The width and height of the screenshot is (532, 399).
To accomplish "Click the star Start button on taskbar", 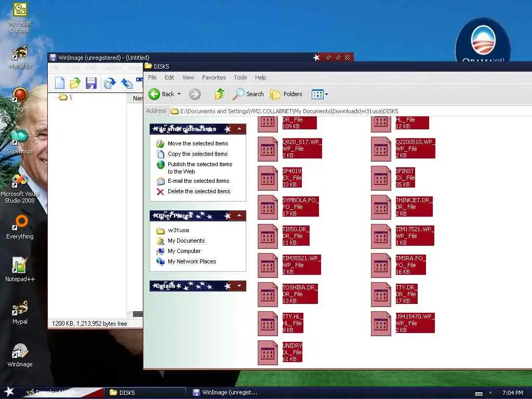I will (9, 392).
